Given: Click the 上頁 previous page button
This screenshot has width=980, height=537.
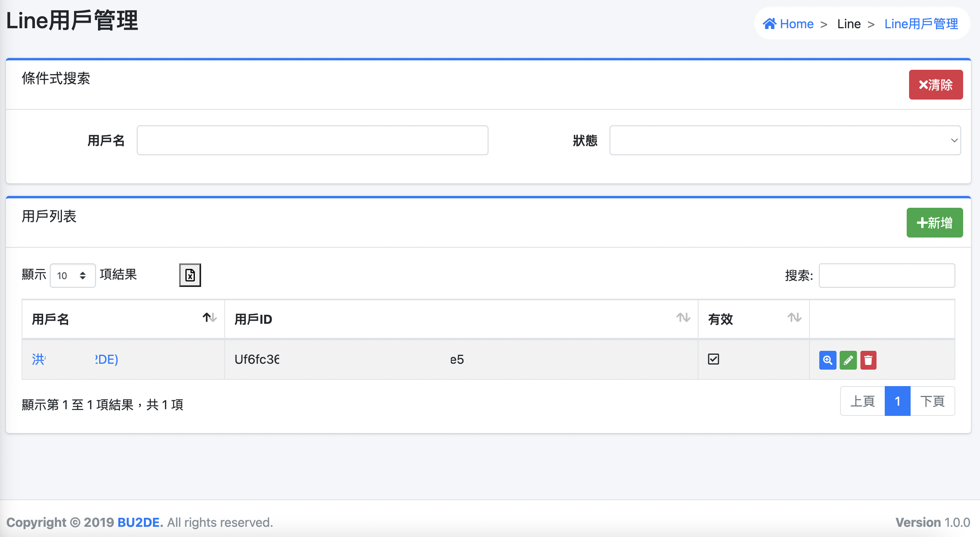Looking at the screenshot, I should pyautogui.click(x=862, y=401).
